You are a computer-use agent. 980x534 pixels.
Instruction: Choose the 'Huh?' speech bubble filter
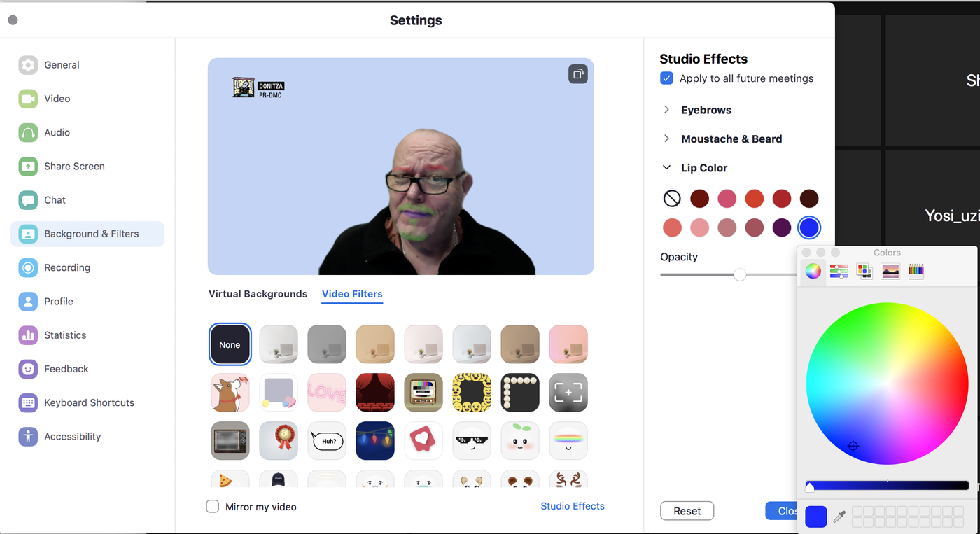coord(327,440)
